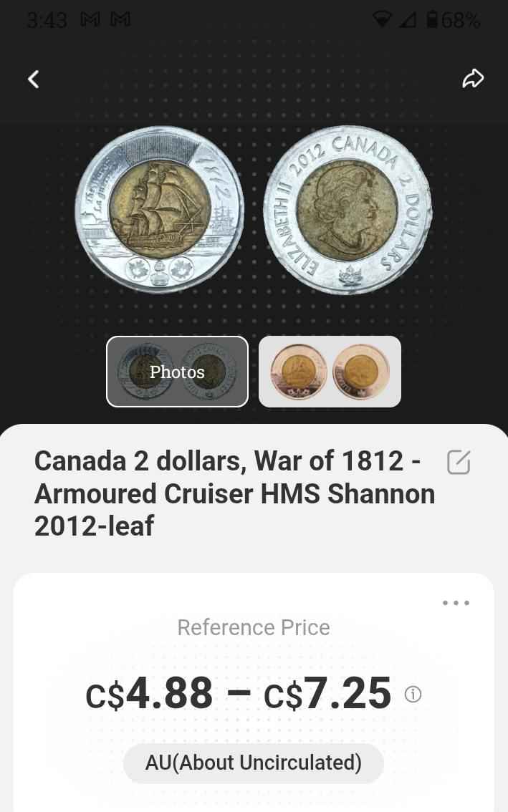Tap the Wi-Fi status bar icon
Viewport: 508px width, 812px height.
382,19
